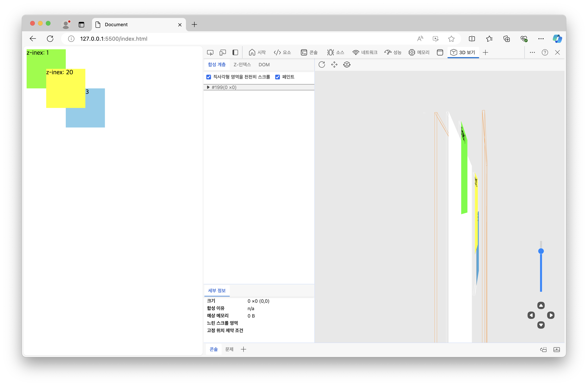
Task: Open the 문제 drawer tab
Action: [x=229, y=349]
